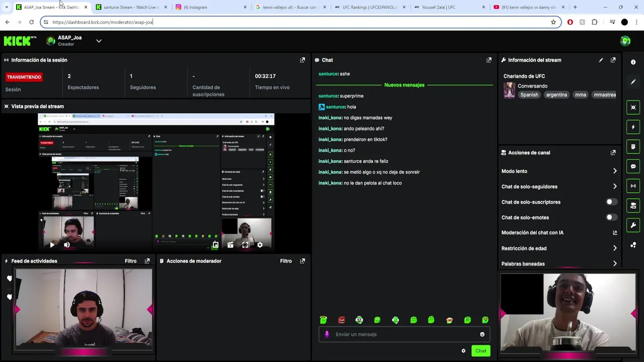Open the Conversando category thumbnail
This screenshot has width=644, height=362.
509,90
